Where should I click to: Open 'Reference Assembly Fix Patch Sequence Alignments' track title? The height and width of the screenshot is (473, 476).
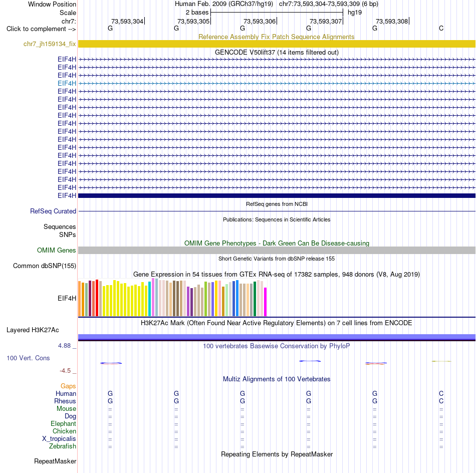(276, 37)
